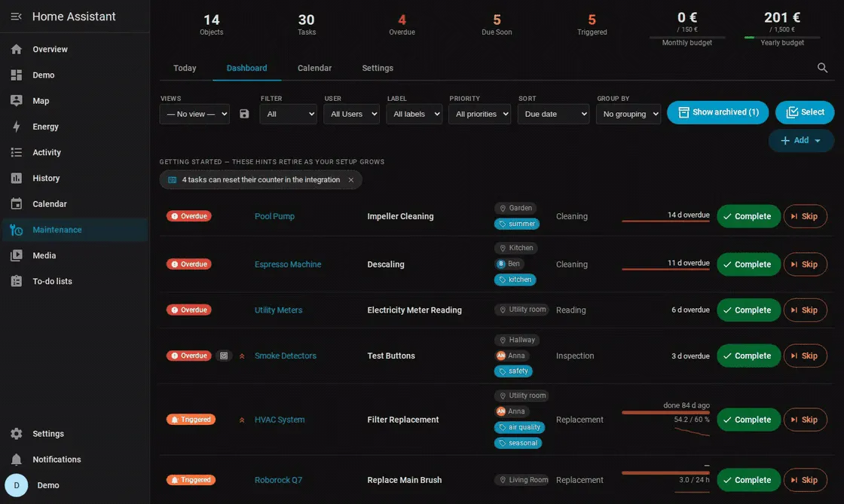This screenshot has width=844, height=504.
Task: Click the Demo user avatar
Action: [16, 485]
